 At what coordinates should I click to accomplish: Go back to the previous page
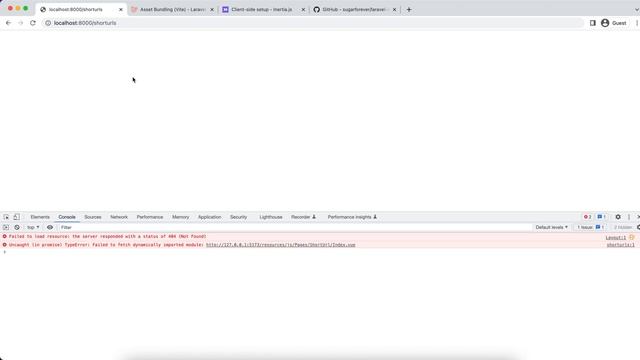(x=9, y=23)
